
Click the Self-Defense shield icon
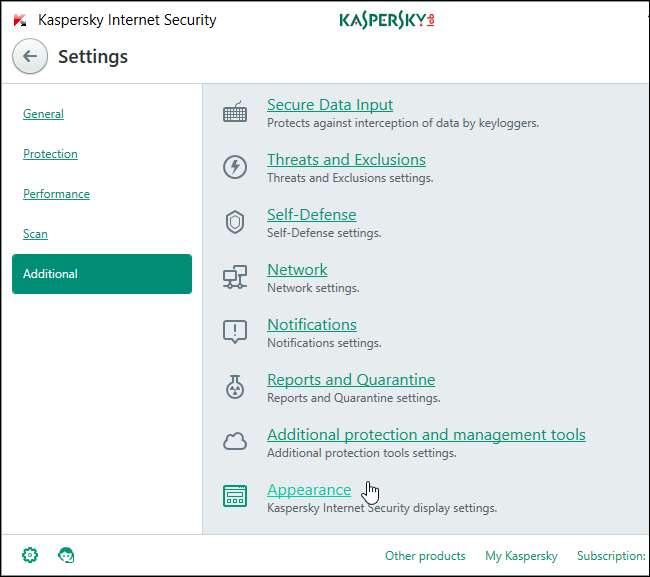point(235,222)
